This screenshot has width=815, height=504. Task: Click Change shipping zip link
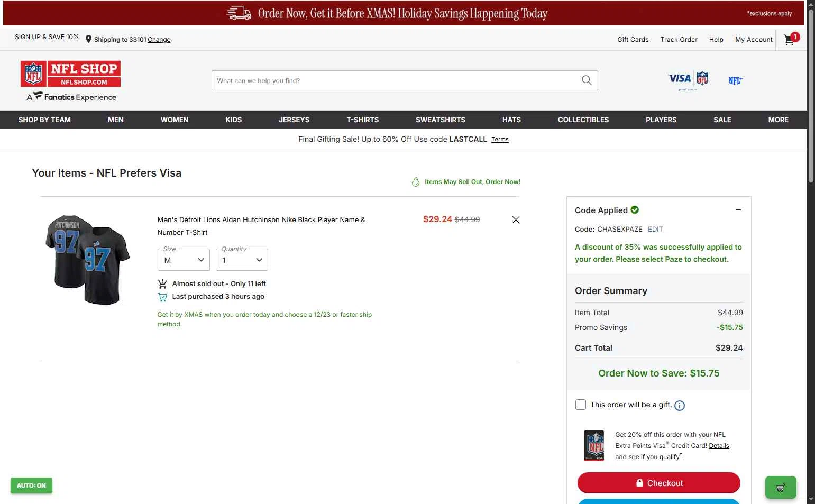[x=159, y=40]
